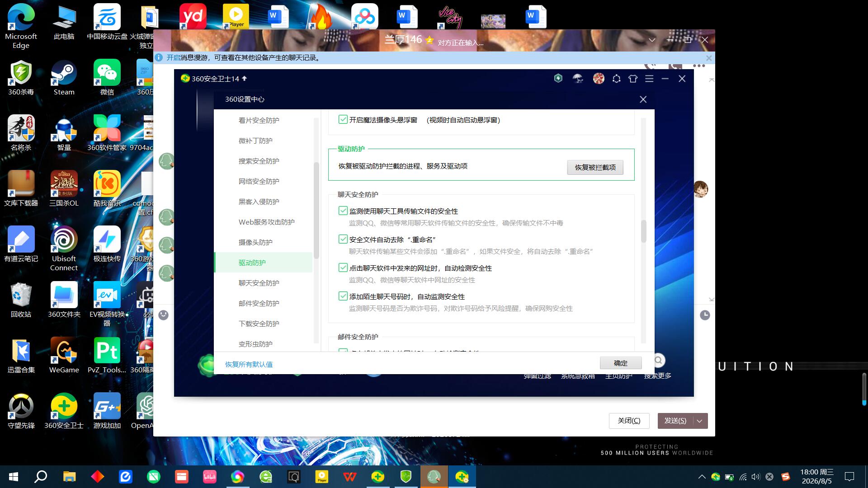Open the 360 acceleration ball shield icon
The width and height of the screenshot is (868, 488).
coord(558,79)
